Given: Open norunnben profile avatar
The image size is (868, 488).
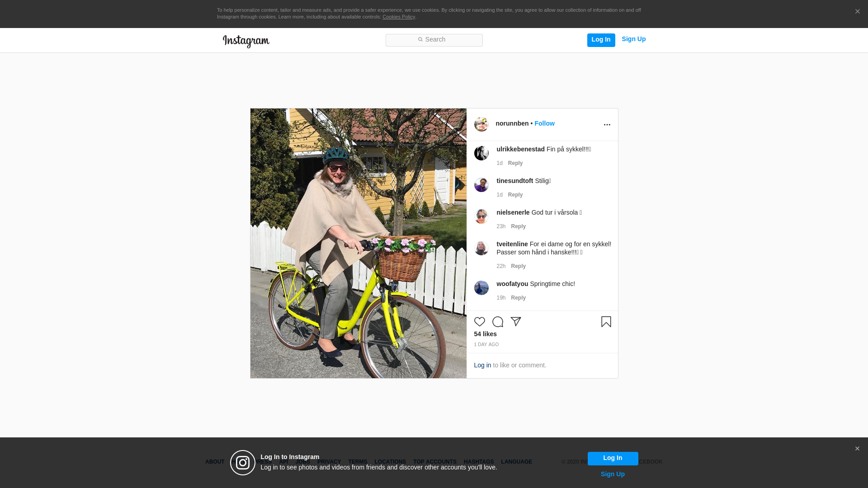Looking at the screenshot, I should [481, 124].
